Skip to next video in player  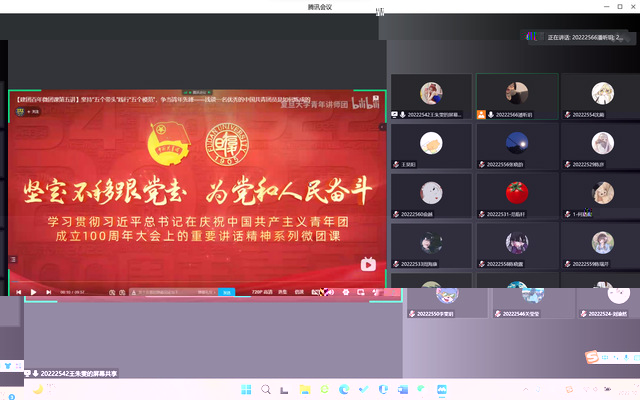pos(49,292)
